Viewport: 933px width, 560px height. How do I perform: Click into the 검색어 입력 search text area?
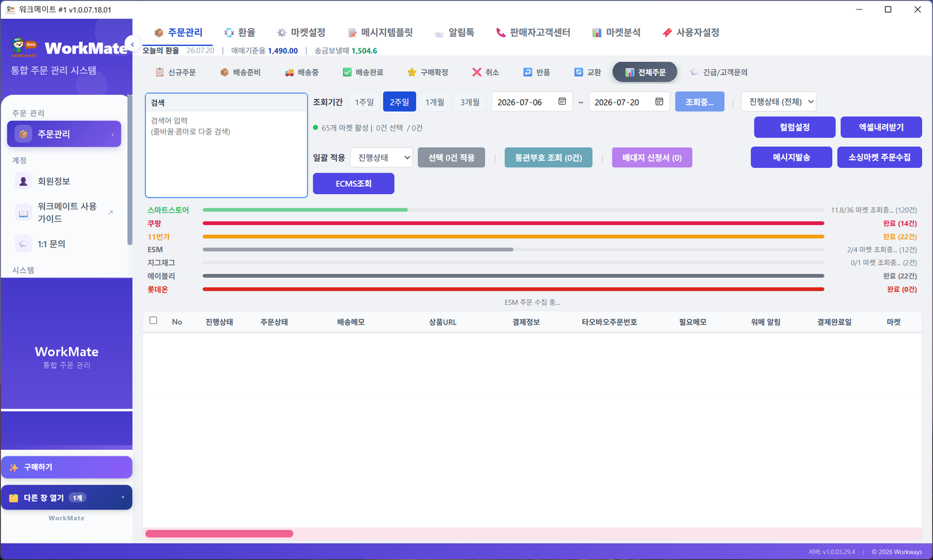226,154
